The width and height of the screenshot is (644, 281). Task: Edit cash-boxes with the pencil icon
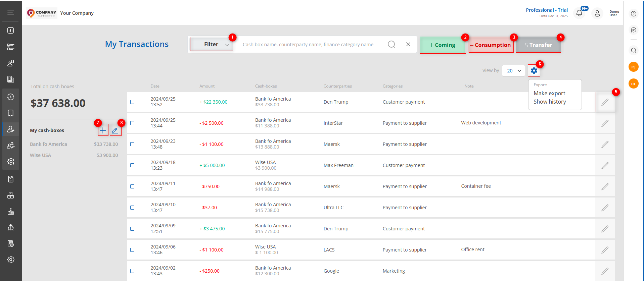coord(115,130)
